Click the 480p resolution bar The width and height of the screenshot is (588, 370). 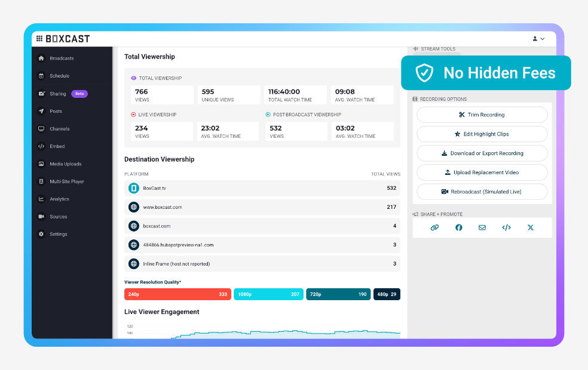[387, 294]
